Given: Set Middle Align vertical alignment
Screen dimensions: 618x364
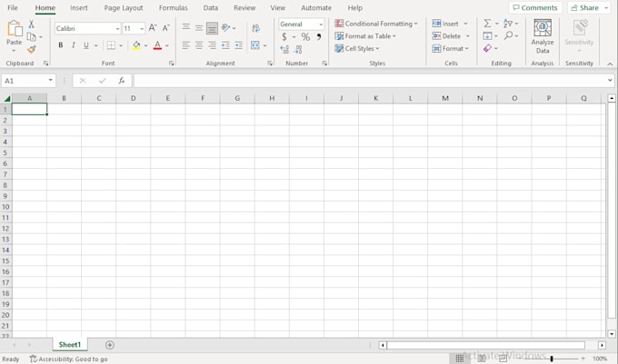Looking at the screenshot, I should click(199, 27).
